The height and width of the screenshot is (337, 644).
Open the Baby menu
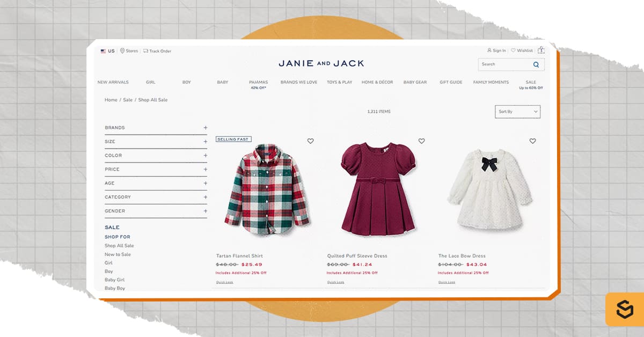pos(222,82)
